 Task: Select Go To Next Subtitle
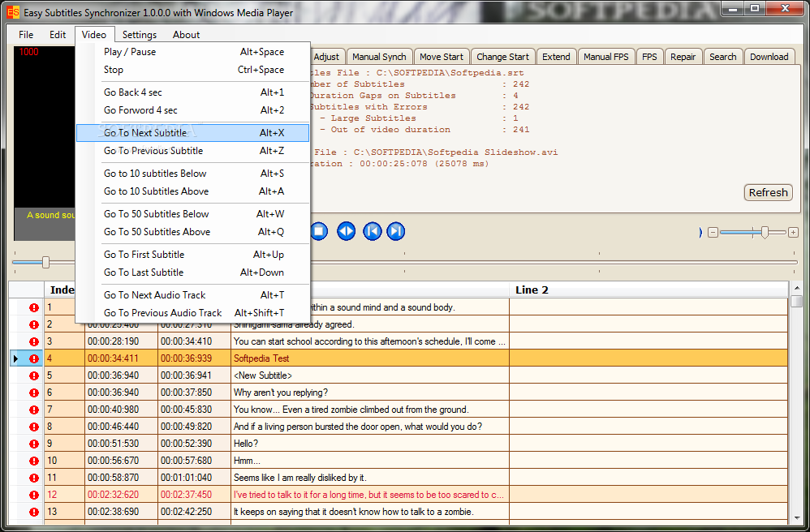click(192, 133)
